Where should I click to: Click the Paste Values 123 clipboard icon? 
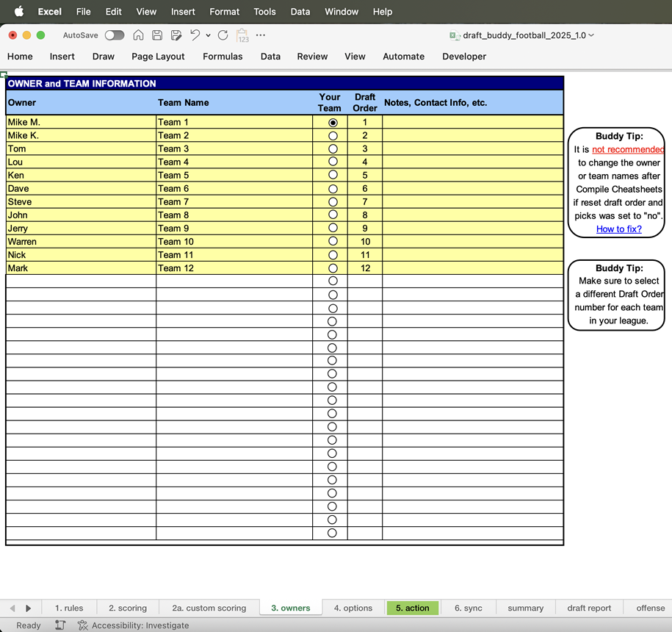pyautogui.click(x=242, y=35)
